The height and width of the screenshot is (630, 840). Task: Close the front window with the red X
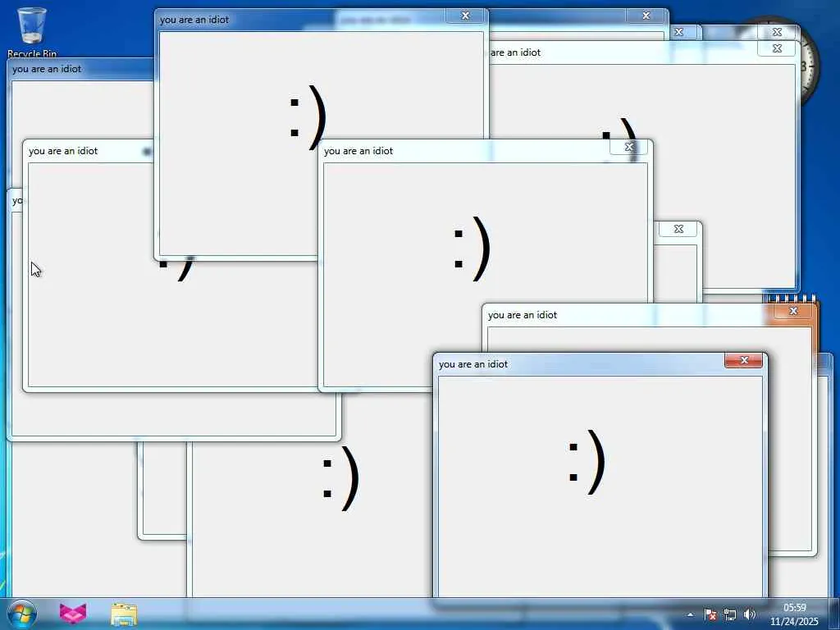[x=743, y=361]
